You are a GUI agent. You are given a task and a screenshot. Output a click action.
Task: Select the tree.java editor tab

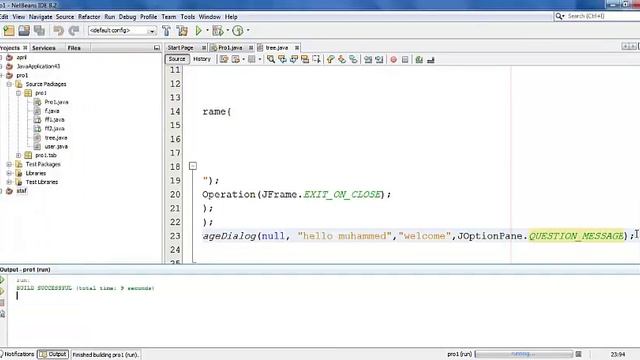pos(276,48)
